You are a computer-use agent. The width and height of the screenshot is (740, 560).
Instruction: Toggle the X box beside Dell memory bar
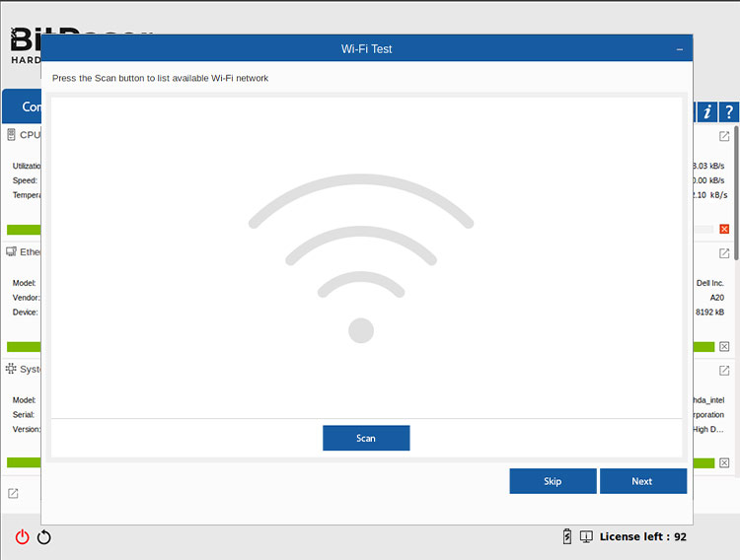(724, 346)
